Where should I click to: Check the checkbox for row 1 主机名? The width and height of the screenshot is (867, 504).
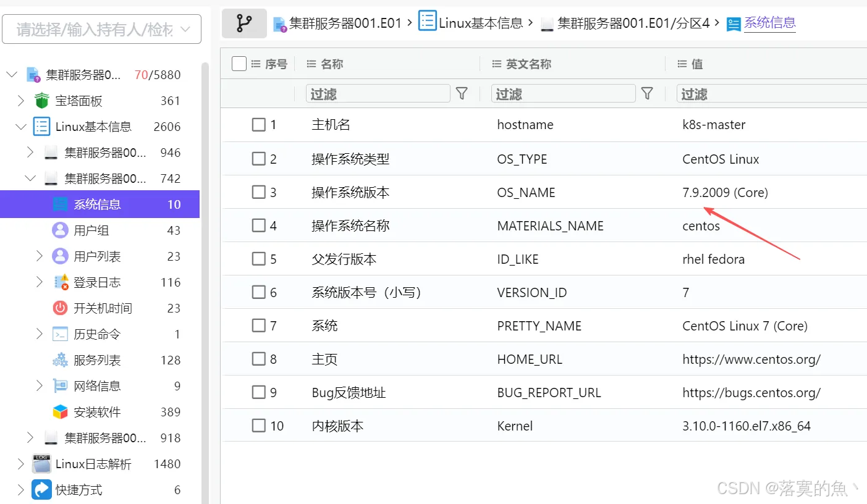point(259,125)
